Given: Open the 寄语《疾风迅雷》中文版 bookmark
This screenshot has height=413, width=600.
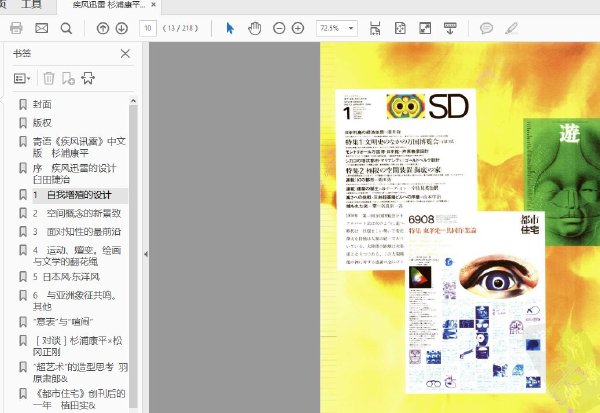Looking at the screenshot, I should 79,147.
